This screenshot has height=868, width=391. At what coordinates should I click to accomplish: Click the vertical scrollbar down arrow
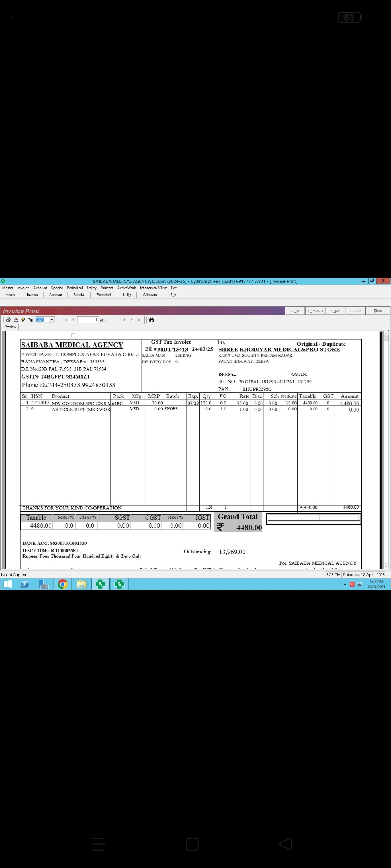(386, 566)
